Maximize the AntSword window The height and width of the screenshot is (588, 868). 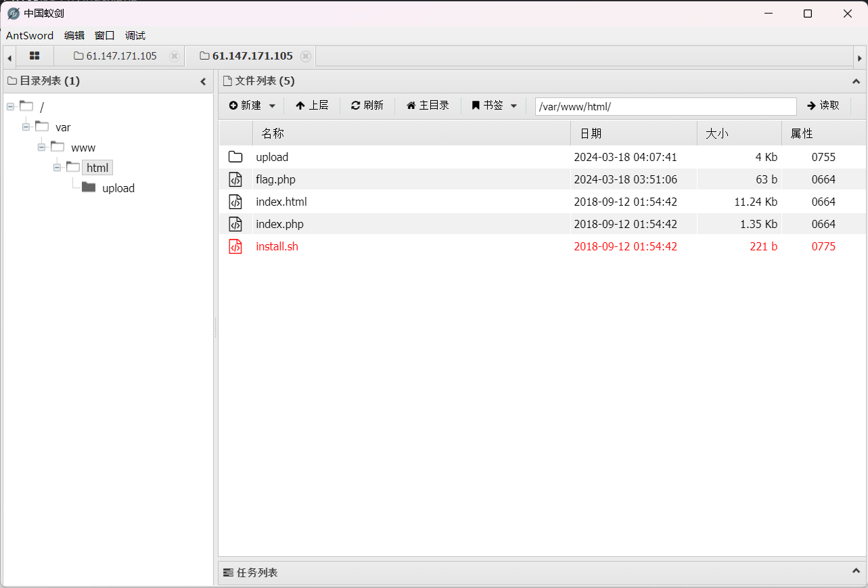point(808,14)
